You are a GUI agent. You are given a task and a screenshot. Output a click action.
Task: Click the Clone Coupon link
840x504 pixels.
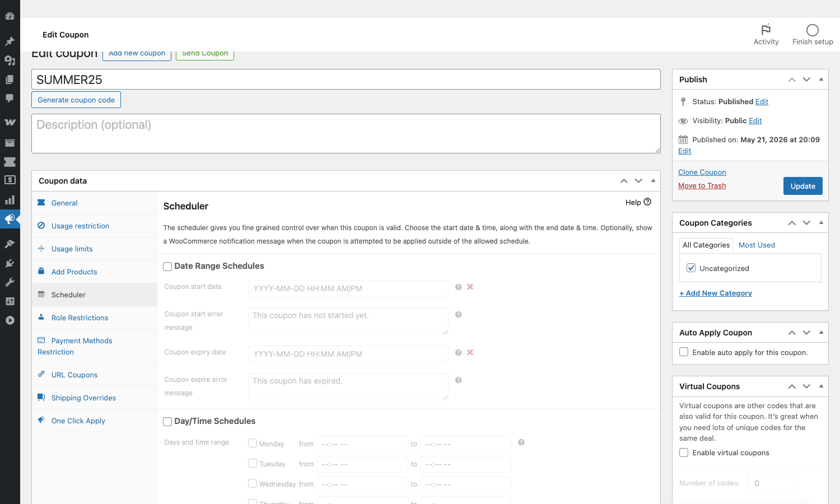click(x=702, y=172)
